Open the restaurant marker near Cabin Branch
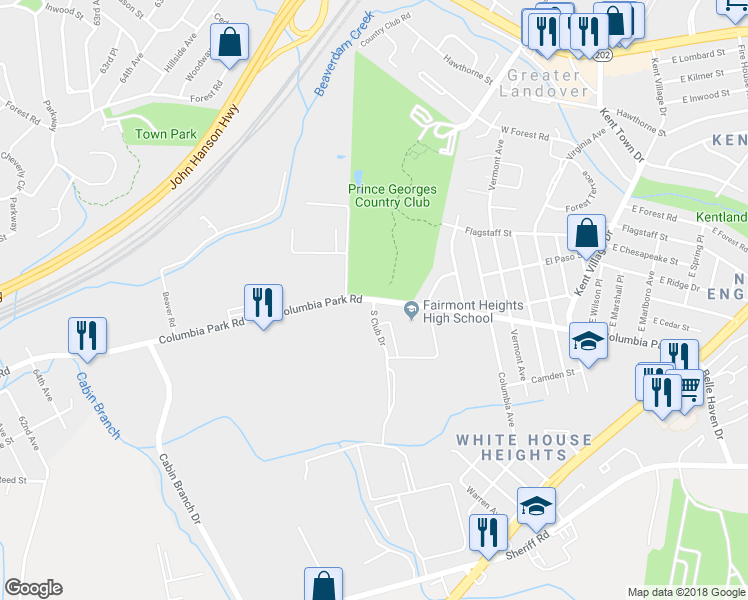This screenshot has width=748, height=600. click(x=87, y=338)
